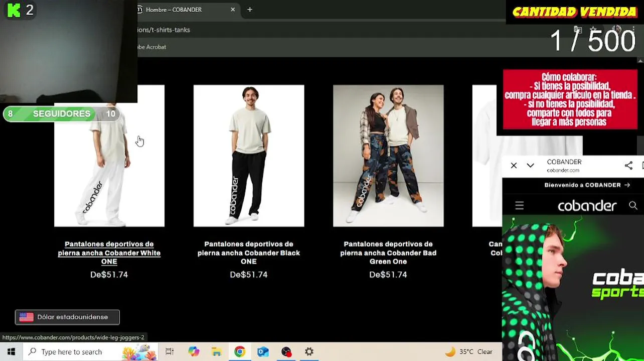644x361 pixels.
Task: Click the Type here to search box
Action: tap(90, 351)
